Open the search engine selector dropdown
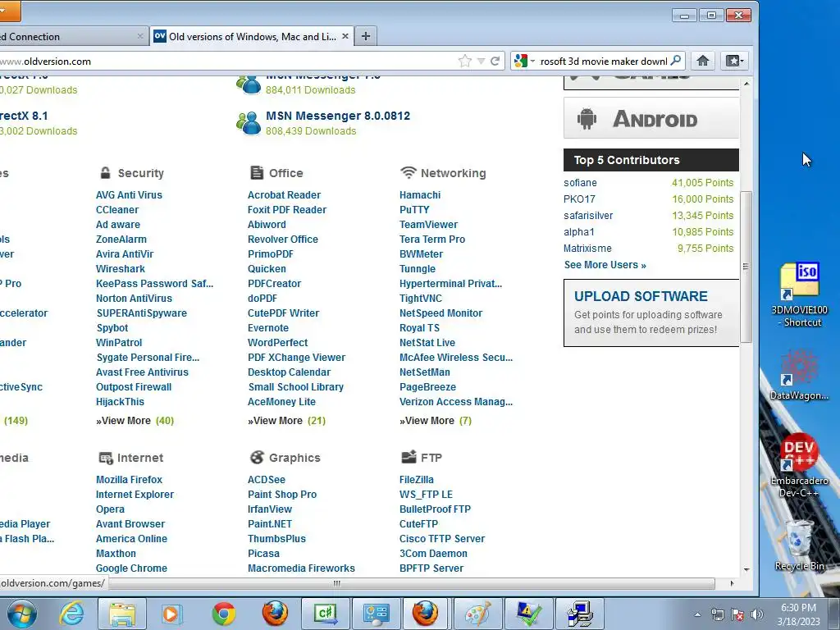Viewport: 840px width, 630px height. point(524,61)
